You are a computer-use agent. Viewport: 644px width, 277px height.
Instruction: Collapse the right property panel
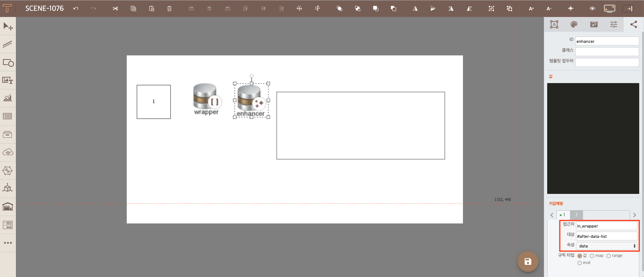click(628, 8)
